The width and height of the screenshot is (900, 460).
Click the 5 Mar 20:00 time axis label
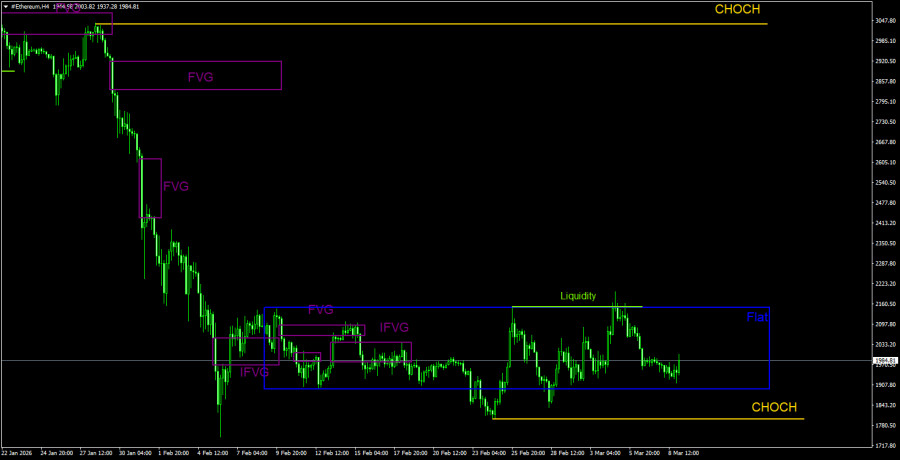pos(643,453)
